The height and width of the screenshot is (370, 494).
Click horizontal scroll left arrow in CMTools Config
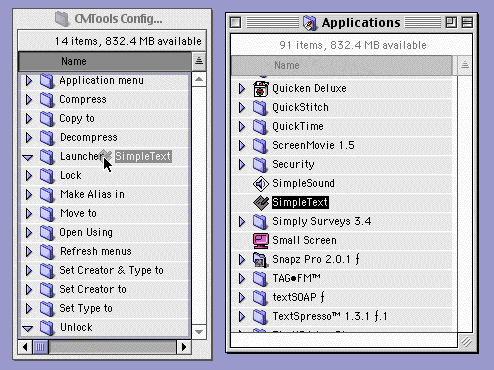click(x=25, y=347)
